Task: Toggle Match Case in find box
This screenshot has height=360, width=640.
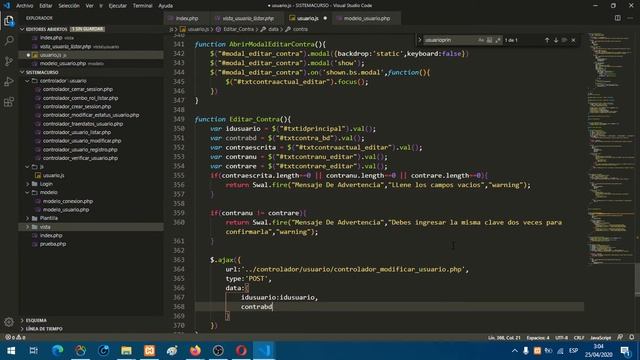Action: coord(481,40)
